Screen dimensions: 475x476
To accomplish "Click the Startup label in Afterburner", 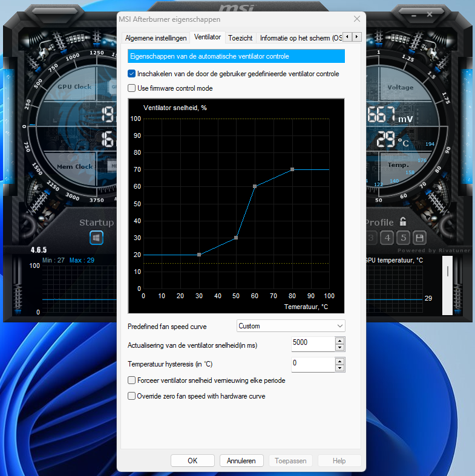I will click(97, 223).
